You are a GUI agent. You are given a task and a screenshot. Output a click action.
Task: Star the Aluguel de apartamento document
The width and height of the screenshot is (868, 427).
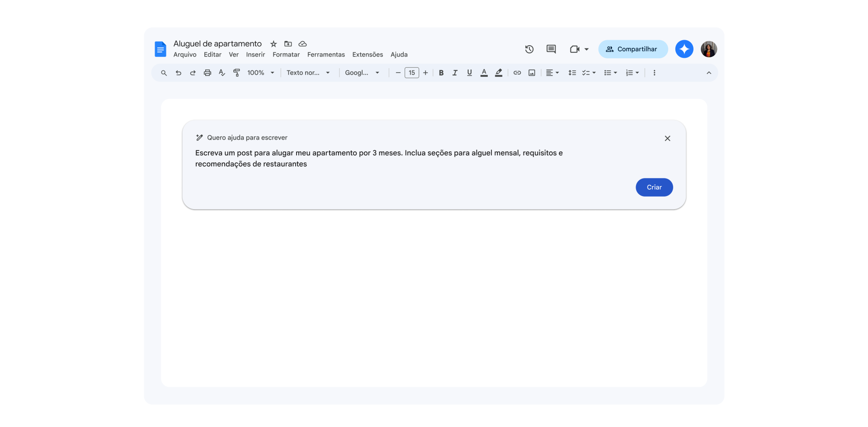[274, 44]
